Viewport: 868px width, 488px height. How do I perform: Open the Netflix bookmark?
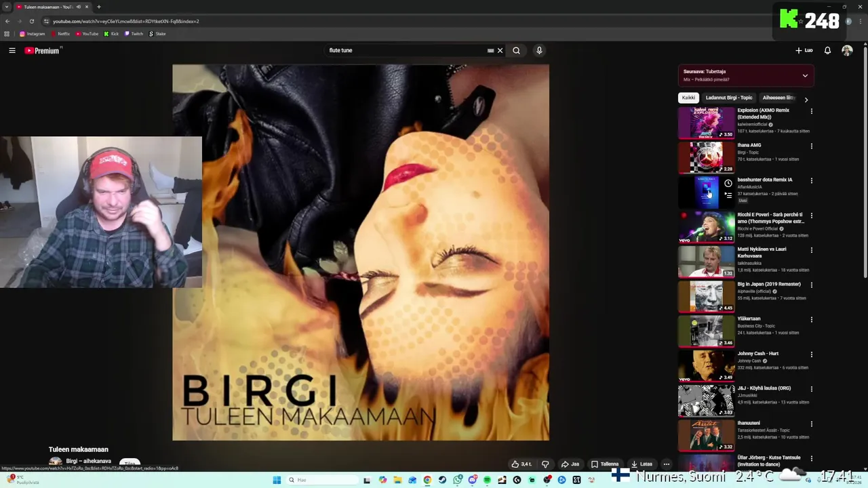click(x=60, y=34)
